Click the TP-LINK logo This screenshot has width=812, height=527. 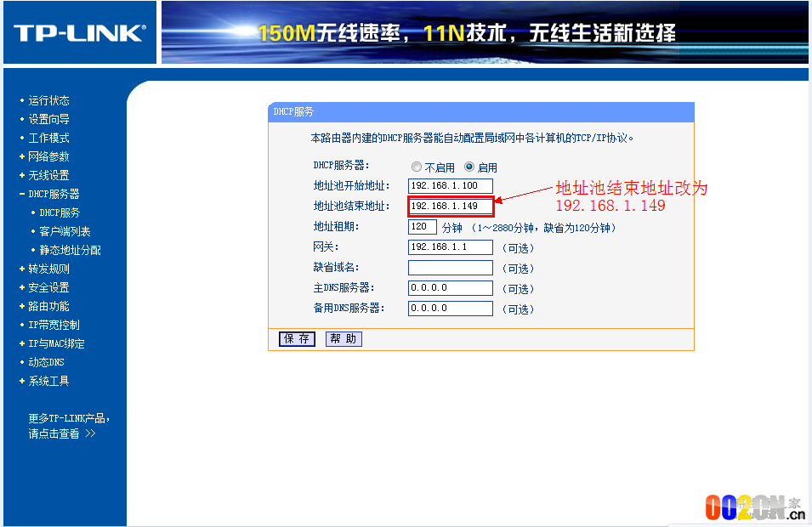click(80, 33)
